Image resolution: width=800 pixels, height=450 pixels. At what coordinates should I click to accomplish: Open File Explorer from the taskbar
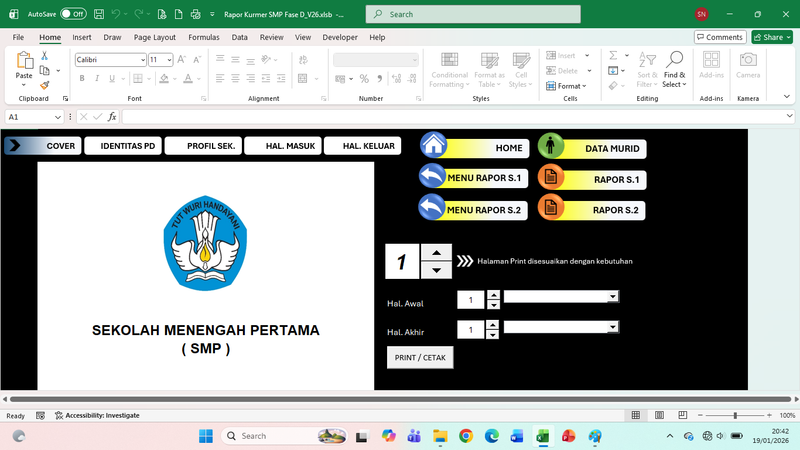[x=440, y=436]
